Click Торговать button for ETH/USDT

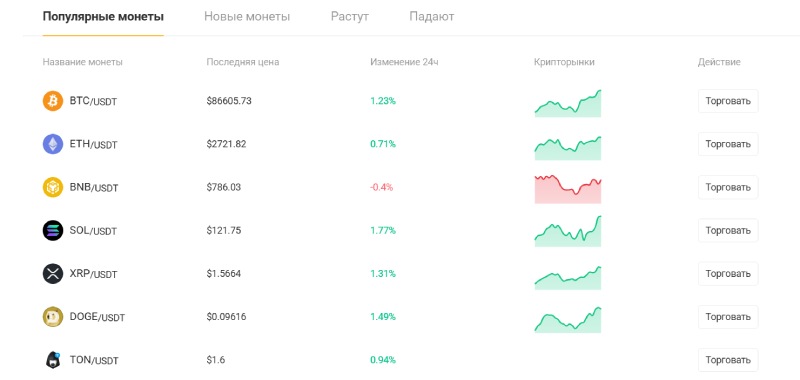[728, 144]
